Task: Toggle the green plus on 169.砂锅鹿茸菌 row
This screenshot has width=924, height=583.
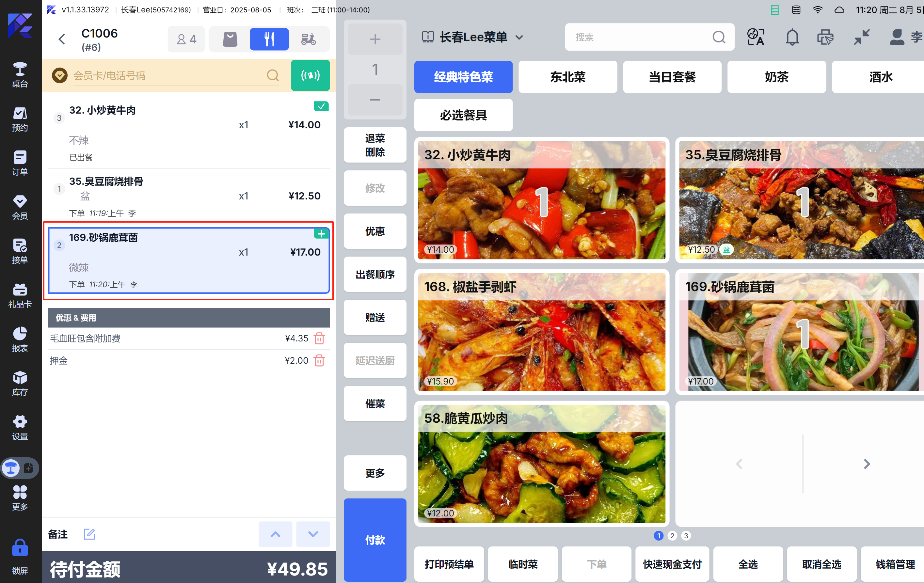Action: pyautogui.click(x=321, y=234)
